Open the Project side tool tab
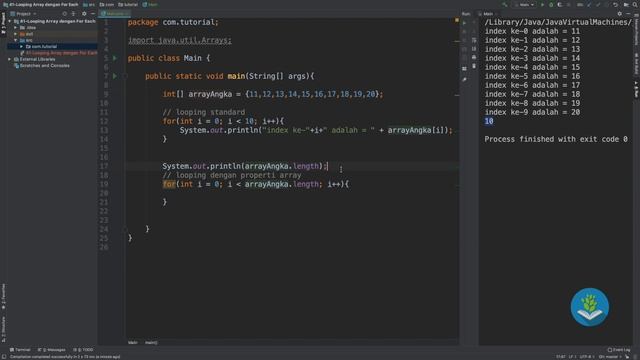Viewport: 640px width, 360px height. pos(3,24)
